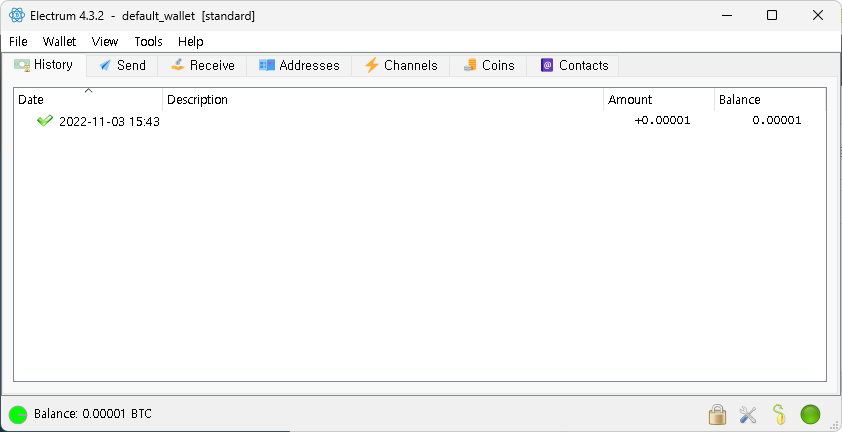Click the Balance column header
The height and width of the screenshot is (432, 842).
pyautogui.click(x=770, y=99)
